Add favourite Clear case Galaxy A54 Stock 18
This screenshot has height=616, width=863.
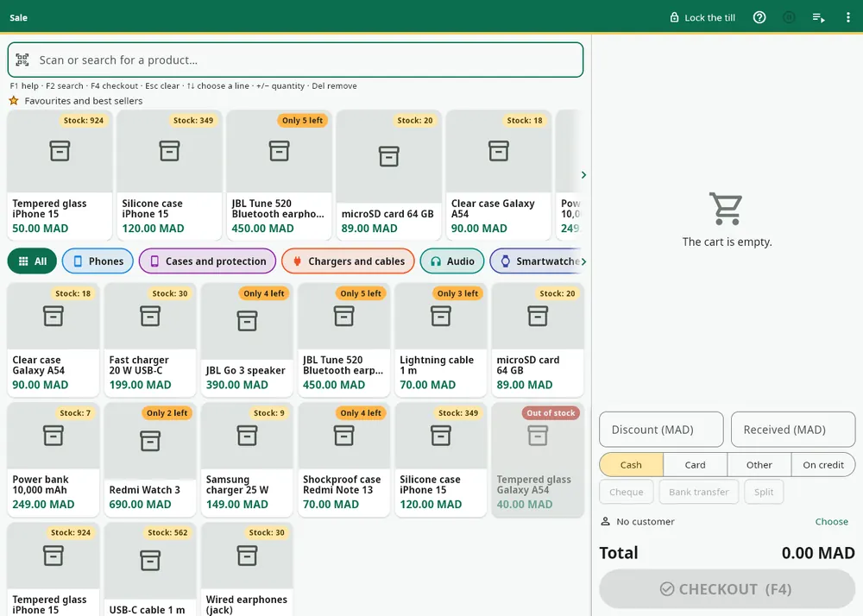tap(499, 175)
